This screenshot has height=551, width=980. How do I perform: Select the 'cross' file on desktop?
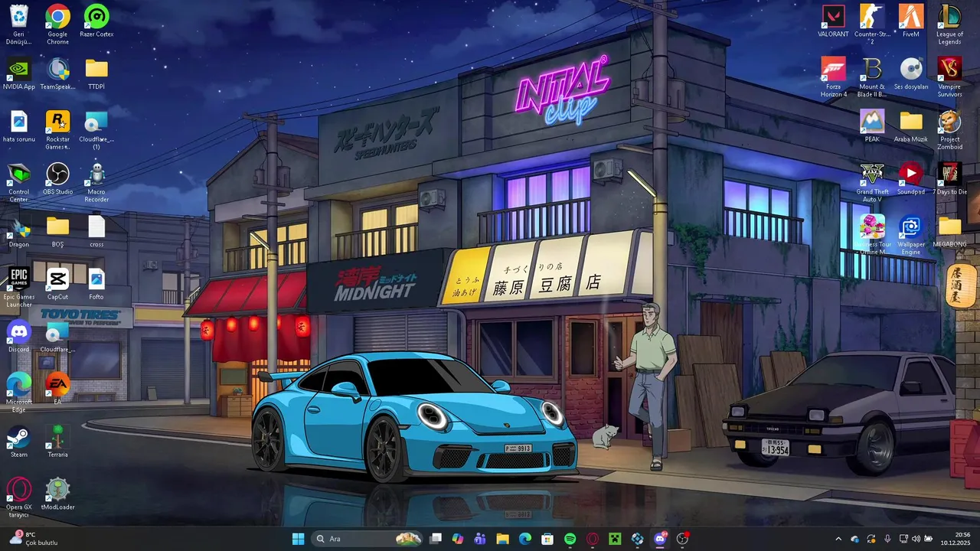pyautogui.click(x=96, y=231)
